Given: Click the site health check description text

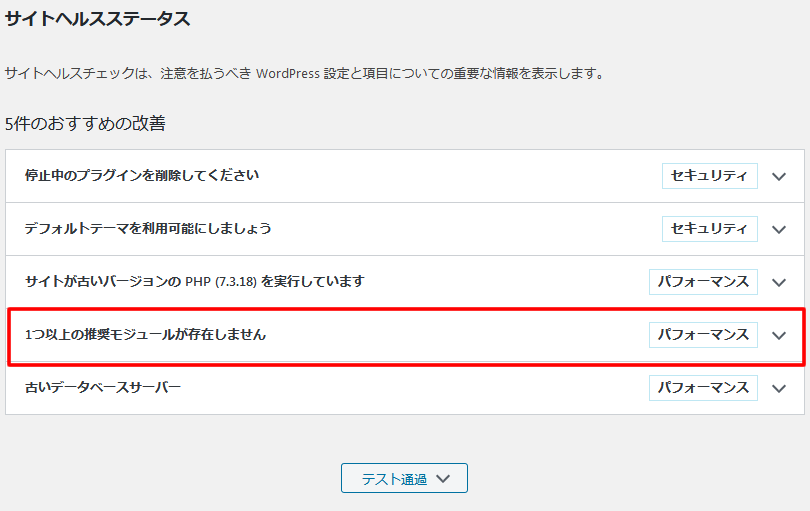Looking at the screenshot, I should coord(305,73).
